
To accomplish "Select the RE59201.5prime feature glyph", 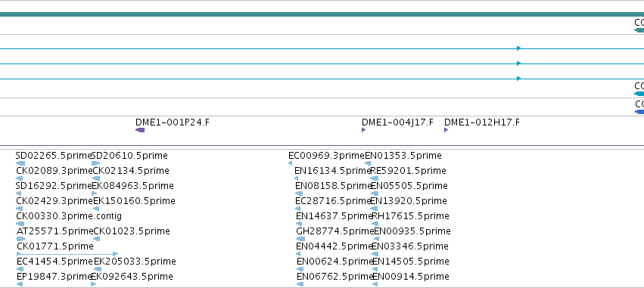I will [374, 178].
